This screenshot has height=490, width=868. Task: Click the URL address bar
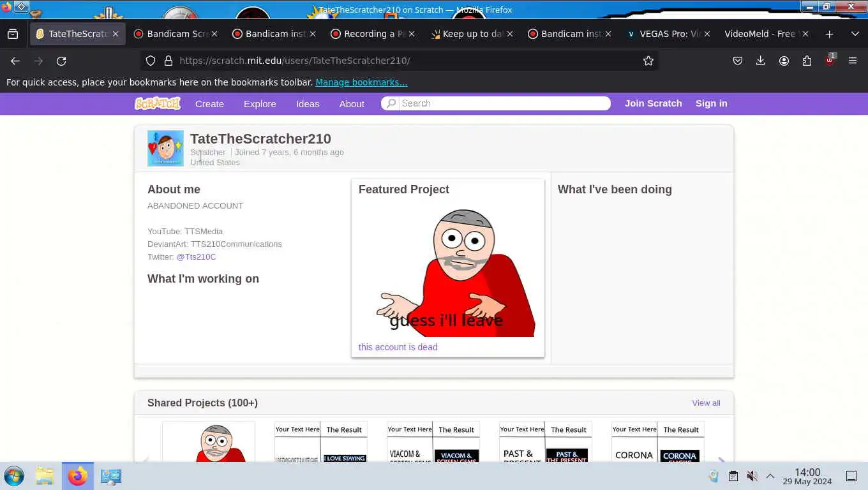pyautogui.click(x=399, y=61)
